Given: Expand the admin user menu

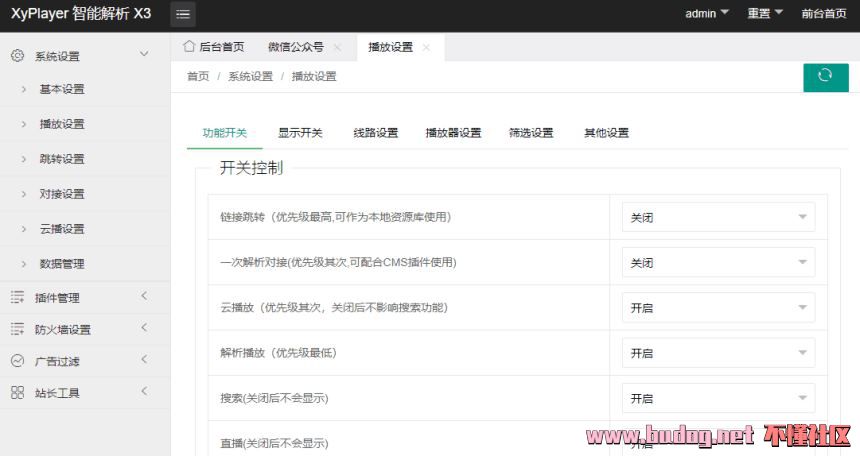Looking at the screenshot, I should click(706, 14).
